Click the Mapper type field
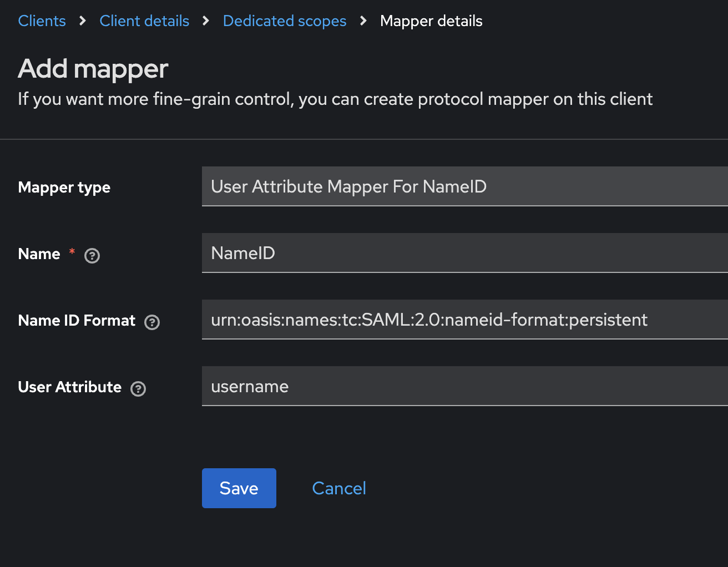 point(465,186)
